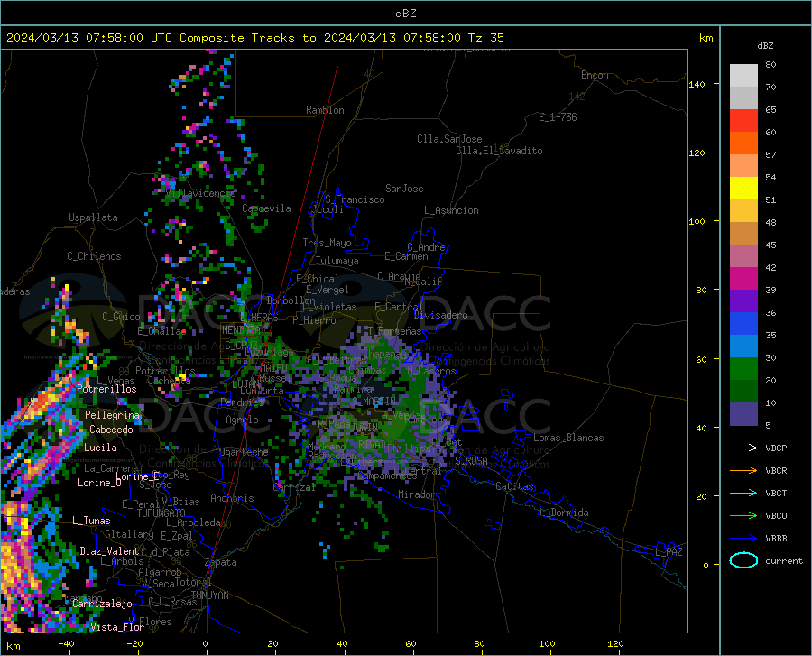Click the blue VBBB arrow in legend
This screenshot has height=656, width=812.
[743, 539]
